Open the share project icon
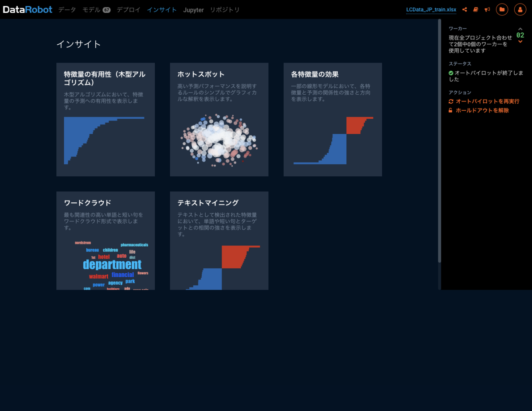This screenshot has height=411, width=532. pos(465,9)
